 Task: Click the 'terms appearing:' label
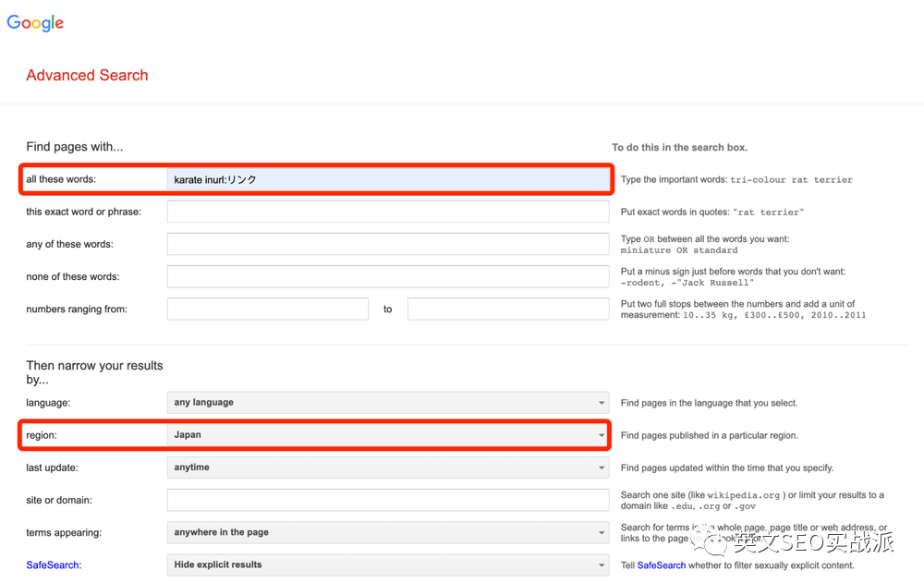click(x=64, y=532)
